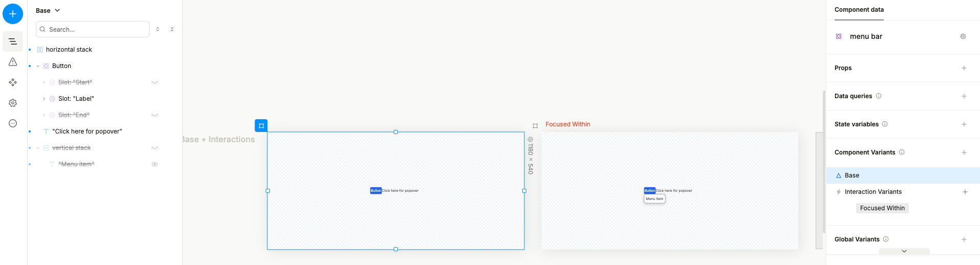Select the Base component variant
The width and height of the screenshot is (980, 265).
pyautogui.click(x=851, y=175)
